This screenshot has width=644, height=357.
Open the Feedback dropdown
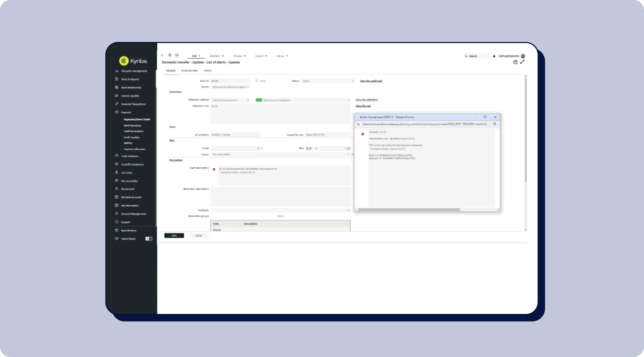pos(280,210)
